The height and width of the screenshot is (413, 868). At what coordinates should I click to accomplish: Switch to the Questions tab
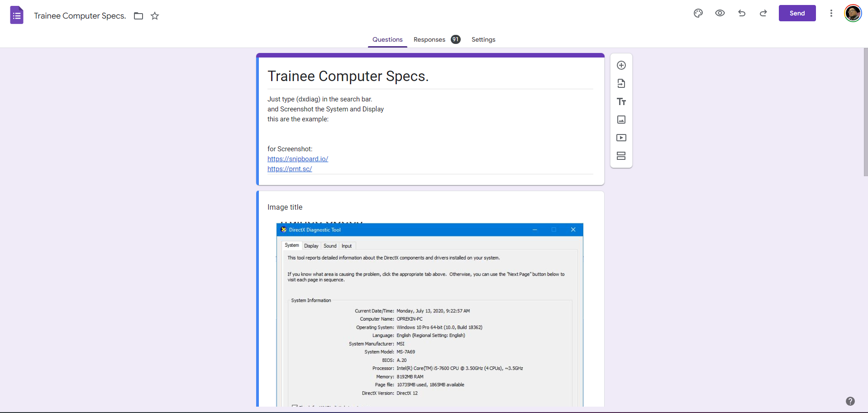click(x=387, y=40)
